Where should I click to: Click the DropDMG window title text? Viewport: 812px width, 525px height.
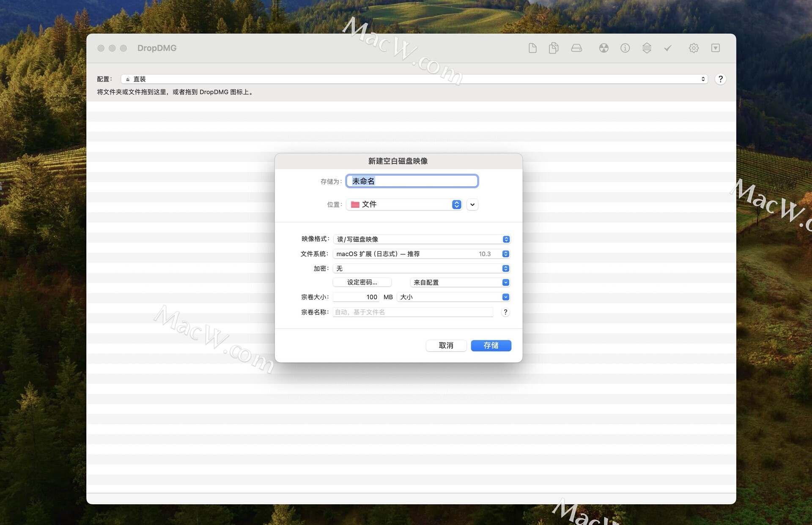[157, 48]
